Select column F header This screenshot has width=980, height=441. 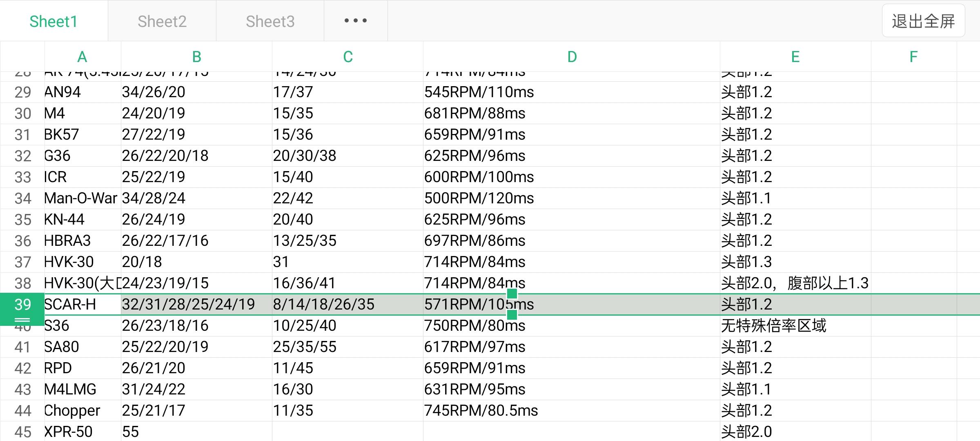[913, 57]
